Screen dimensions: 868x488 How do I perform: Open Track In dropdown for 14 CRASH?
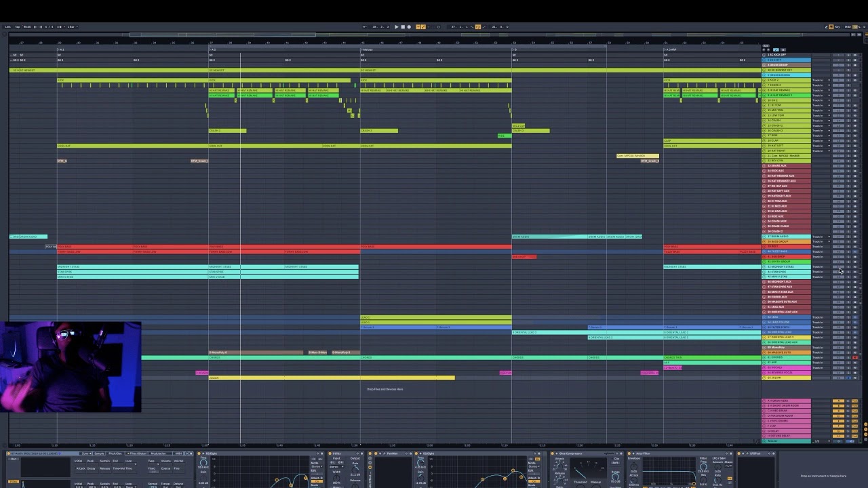click(x=821, y=121)
